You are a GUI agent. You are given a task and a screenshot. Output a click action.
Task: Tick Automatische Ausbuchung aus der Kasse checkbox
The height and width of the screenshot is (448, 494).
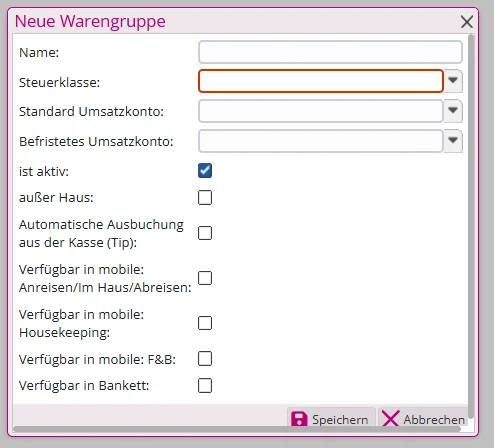pyautogui.click(x=205, y=233)
